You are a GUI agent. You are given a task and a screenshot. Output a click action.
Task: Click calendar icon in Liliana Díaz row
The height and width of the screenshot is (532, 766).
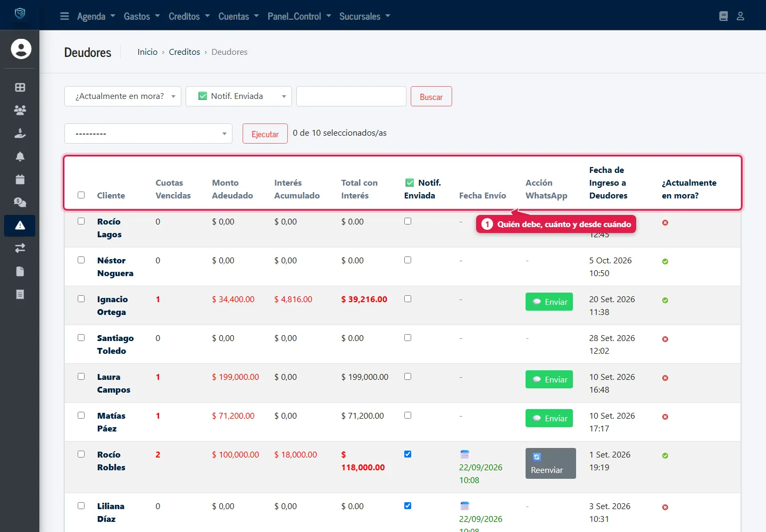[x=465, y=506]
